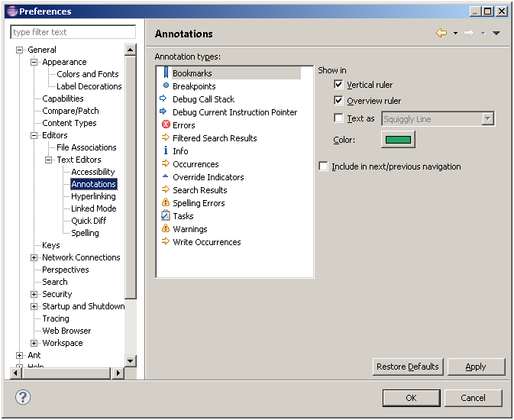Open the back history dropdown arrow
This screenshot has width=514, height=420.
455,33
